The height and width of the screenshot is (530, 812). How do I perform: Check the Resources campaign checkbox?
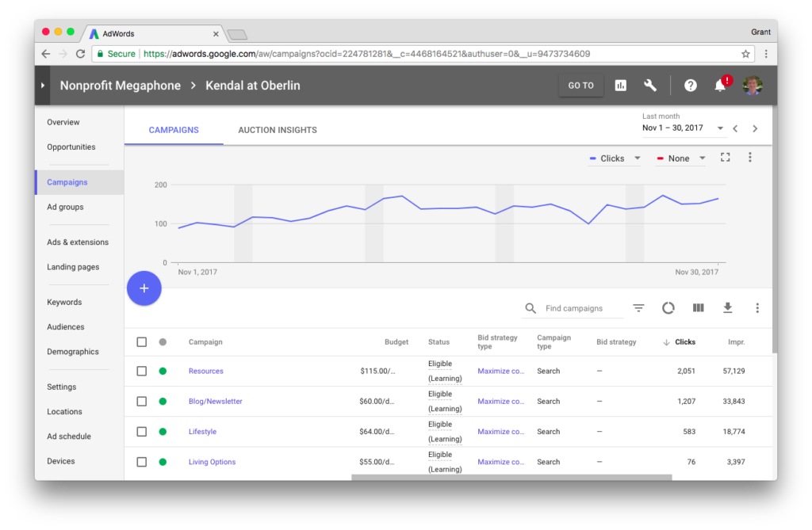click(142, 371)
